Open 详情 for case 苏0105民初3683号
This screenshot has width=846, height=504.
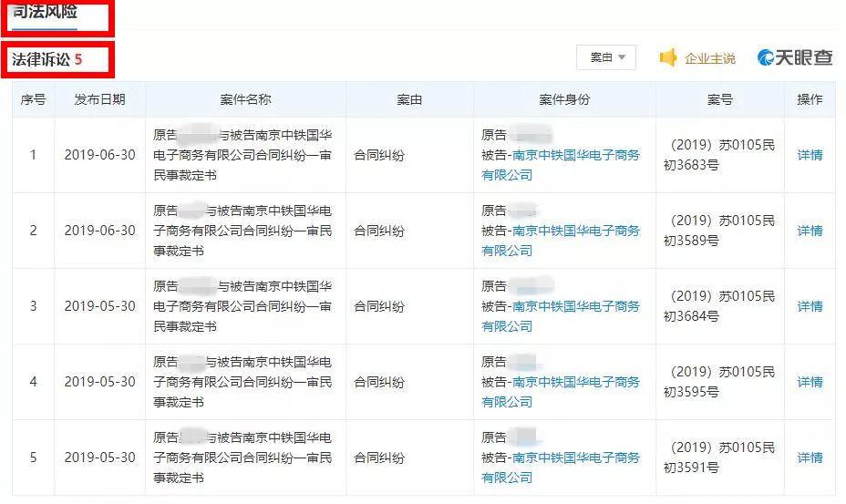coord(810,155)
